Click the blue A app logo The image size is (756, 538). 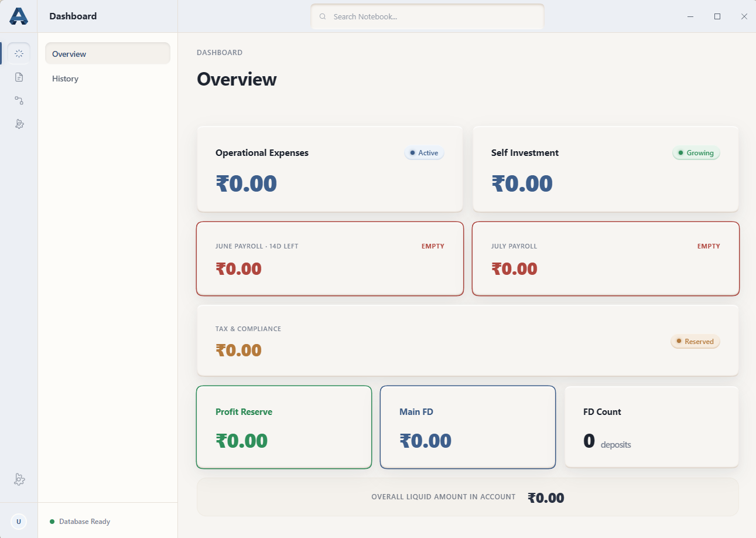(x=19, y=16)
